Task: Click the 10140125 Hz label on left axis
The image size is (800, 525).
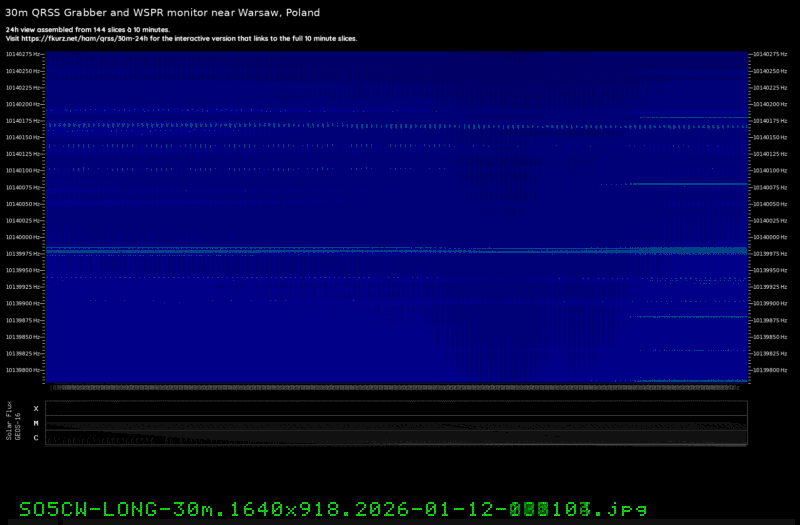Action: pos(23,154)
